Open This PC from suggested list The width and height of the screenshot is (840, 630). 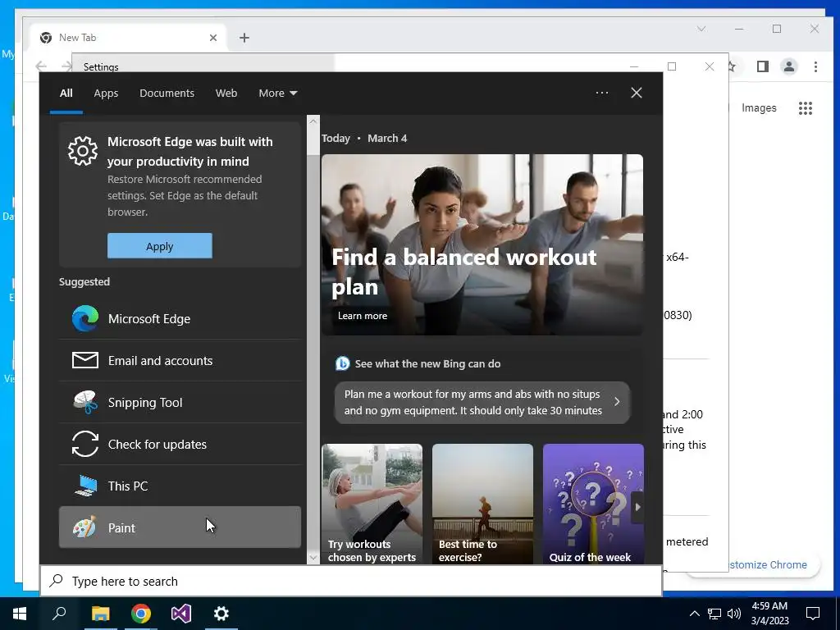tap(180, 486)
